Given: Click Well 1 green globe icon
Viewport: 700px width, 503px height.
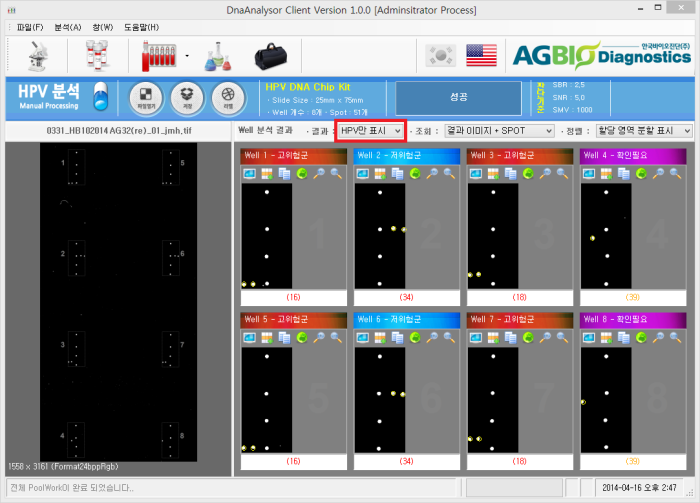Looking at the screenshot, I should point(302,174).
